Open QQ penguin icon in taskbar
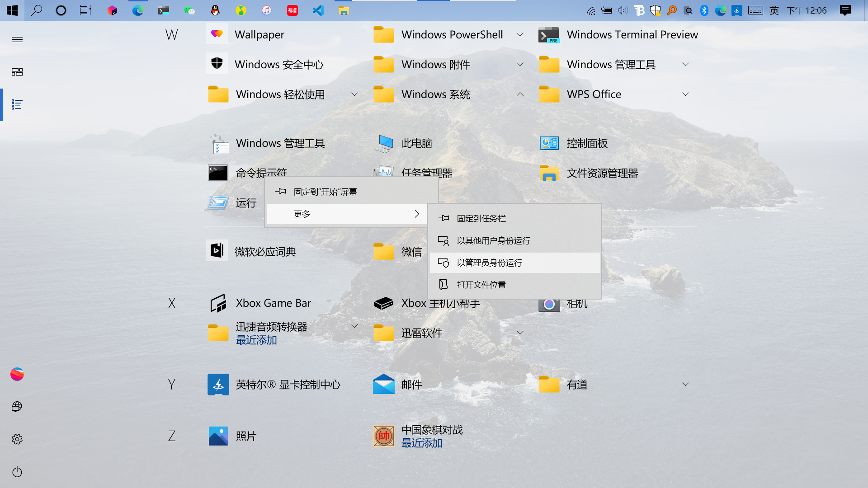The width and height of the screenshot is (868, 488). click(215, 10)
